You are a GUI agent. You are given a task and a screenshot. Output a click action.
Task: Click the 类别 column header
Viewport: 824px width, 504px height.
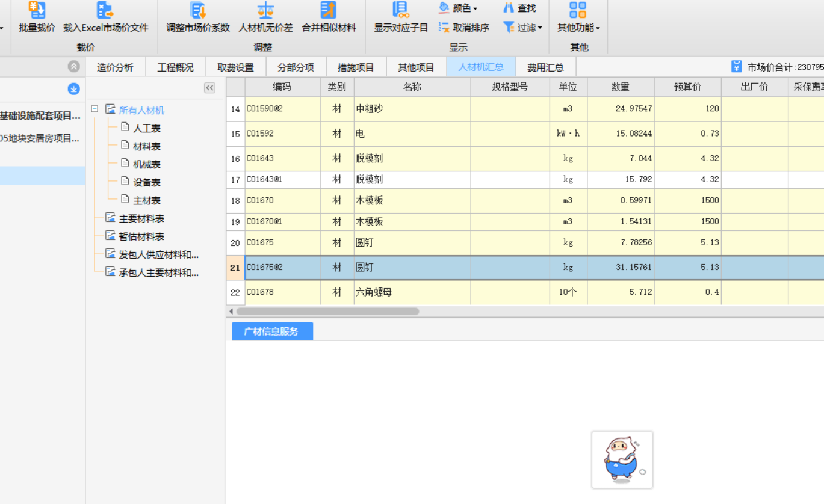pyautogui.click(x=337, y=87)
